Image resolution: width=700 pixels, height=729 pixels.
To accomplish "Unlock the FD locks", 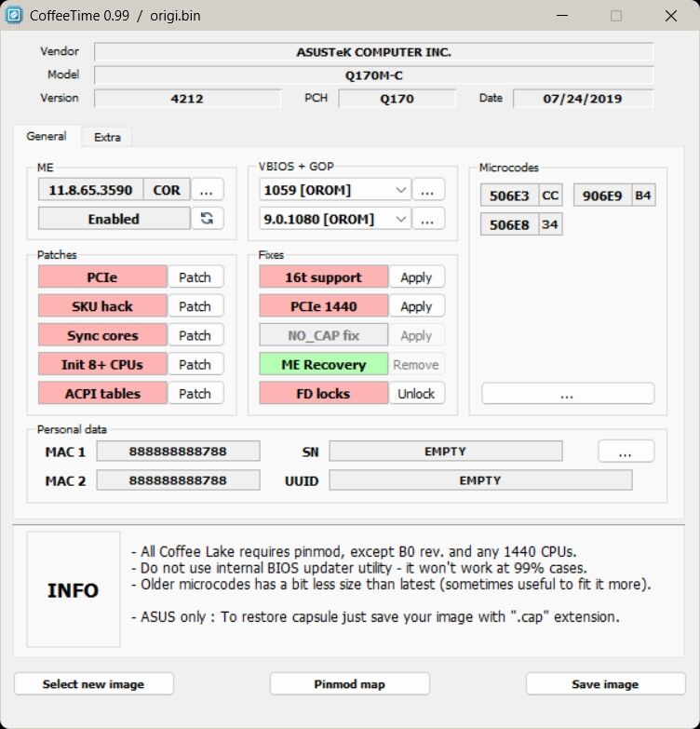I will click(x=416, y=393).
